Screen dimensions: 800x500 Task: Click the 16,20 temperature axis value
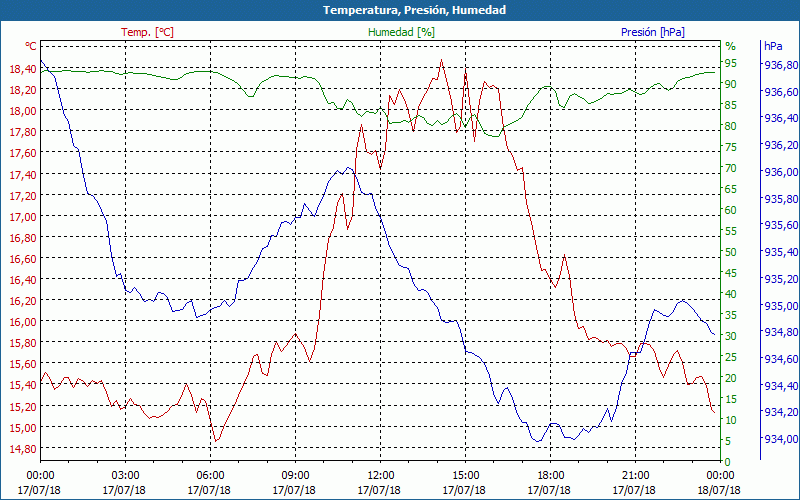[22, 301]
